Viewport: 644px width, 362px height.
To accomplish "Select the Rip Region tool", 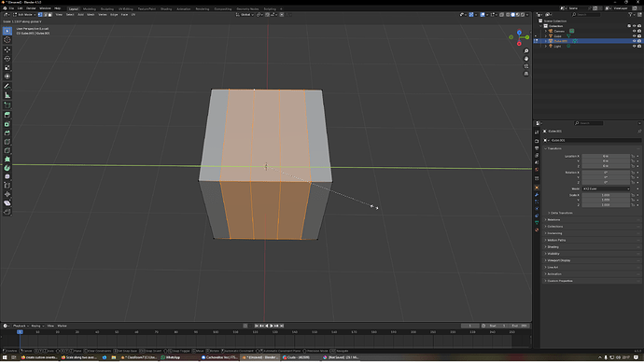I will click(7, 212).
